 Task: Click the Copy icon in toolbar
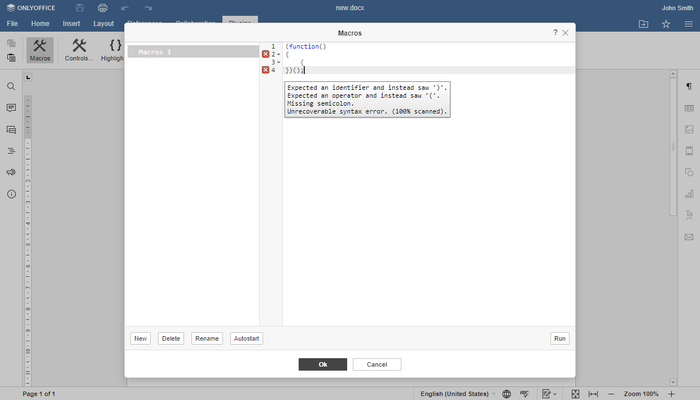point(11,43)
